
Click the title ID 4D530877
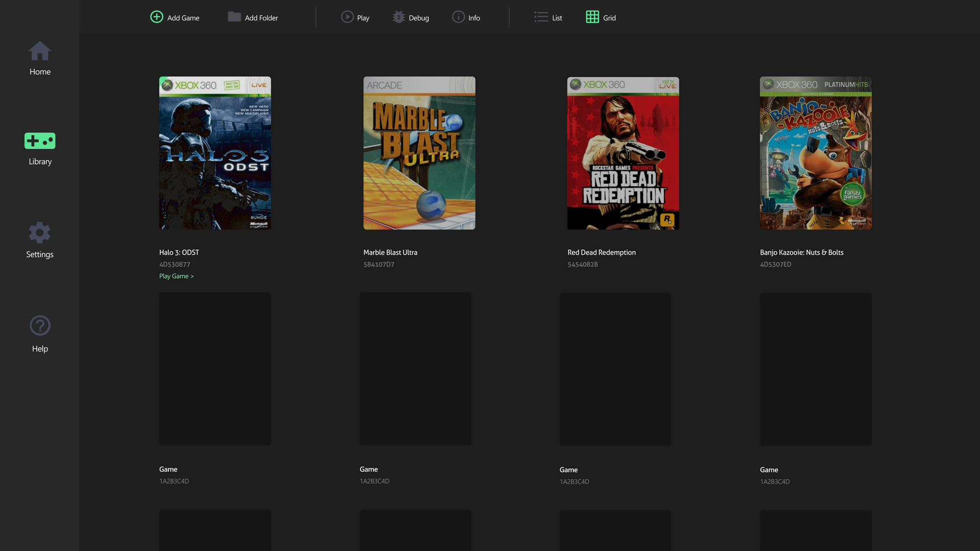(174, 264)
